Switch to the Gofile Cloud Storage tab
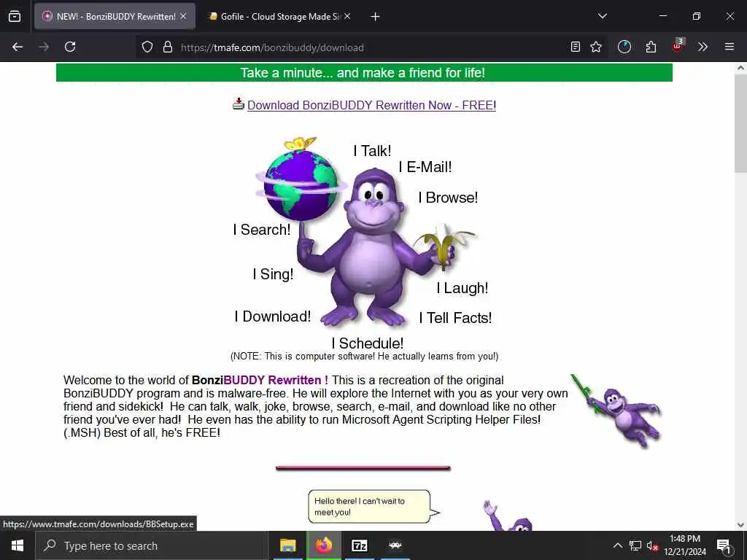The image size is (747, 560). 279,16
